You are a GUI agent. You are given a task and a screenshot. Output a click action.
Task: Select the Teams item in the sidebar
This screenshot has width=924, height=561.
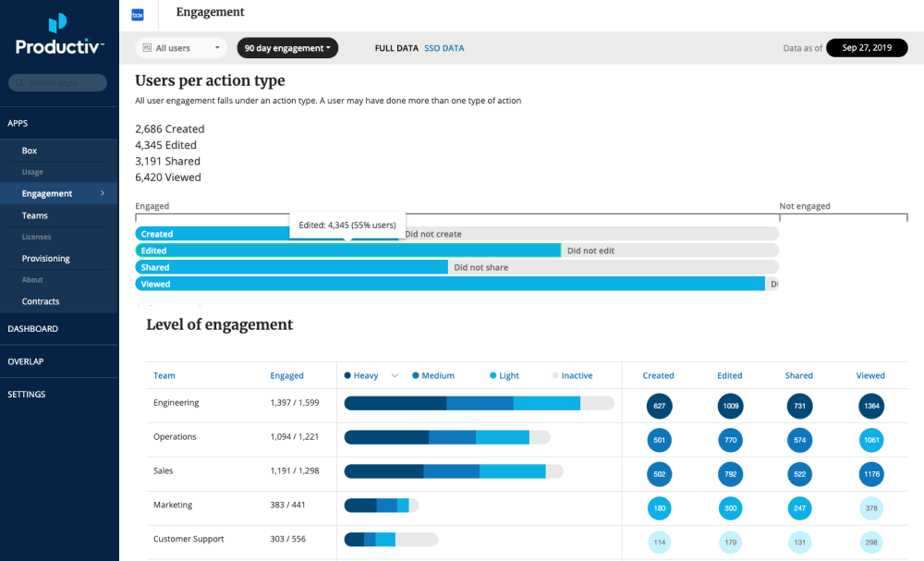coord(34,214)
